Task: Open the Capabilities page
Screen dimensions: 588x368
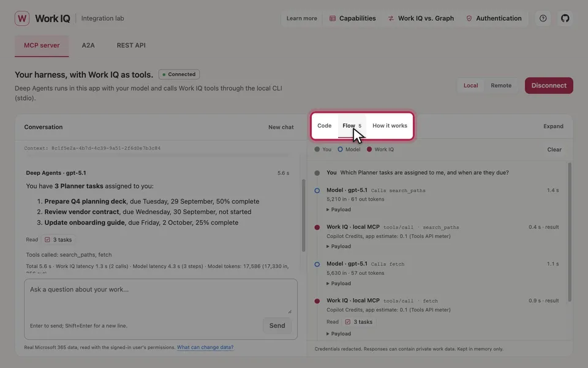Action: click(353, 18)
